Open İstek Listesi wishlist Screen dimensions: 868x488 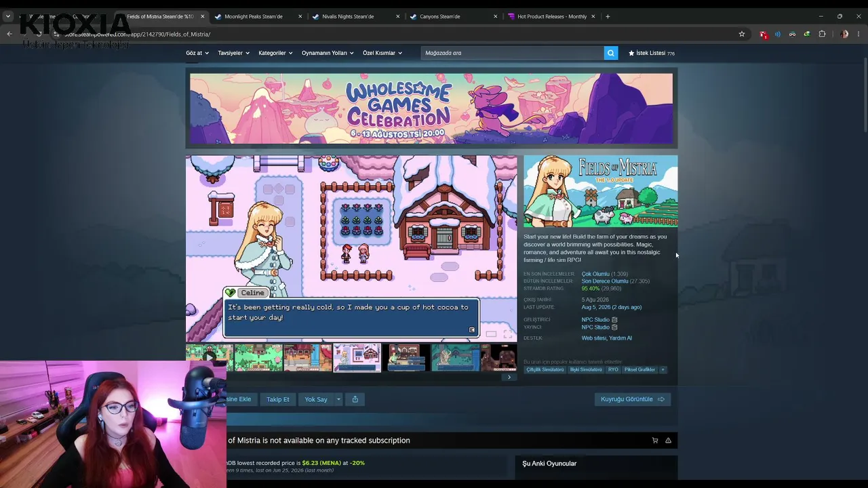[x=651, y=53]
